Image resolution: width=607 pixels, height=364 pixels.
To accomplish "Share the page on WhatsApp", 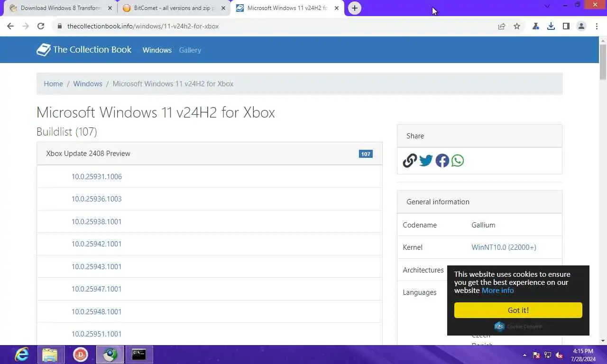I will click(x=458, y=161).
